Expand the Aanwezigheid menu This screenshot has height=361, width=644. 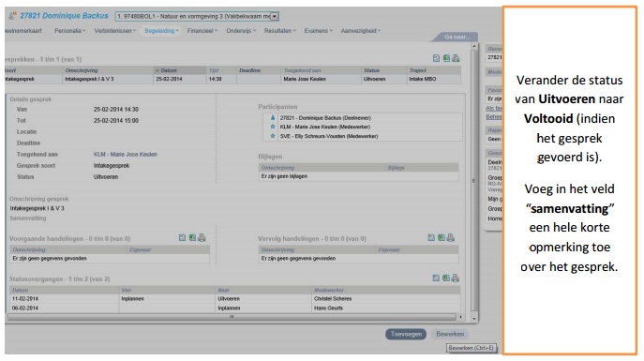tap(361, 30)
